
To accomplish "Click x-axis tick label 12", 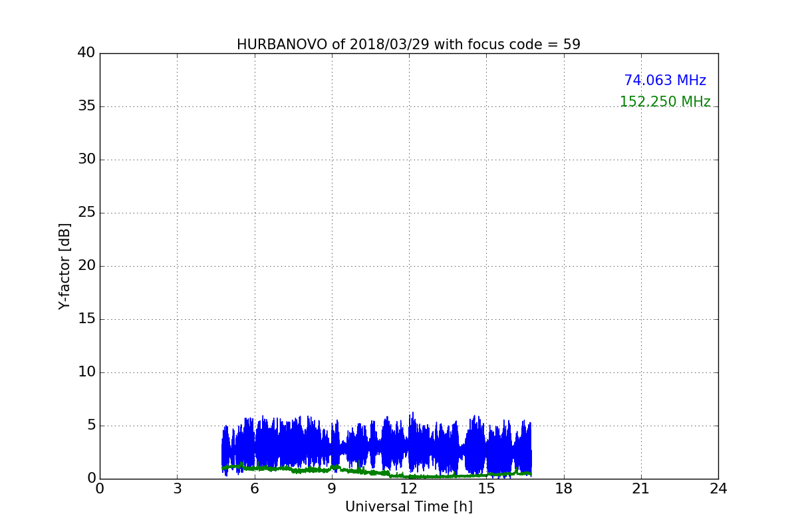I will 409,489.
